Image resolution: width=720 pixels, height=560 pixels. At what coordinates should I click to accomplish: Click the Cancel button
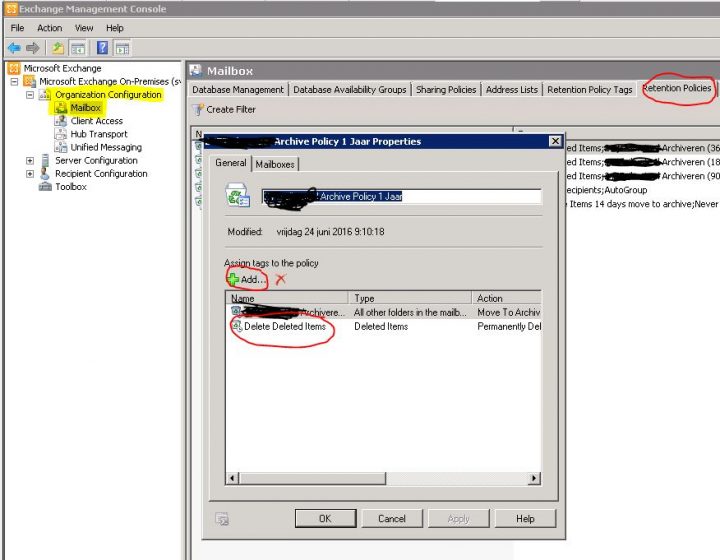point(392,519)
